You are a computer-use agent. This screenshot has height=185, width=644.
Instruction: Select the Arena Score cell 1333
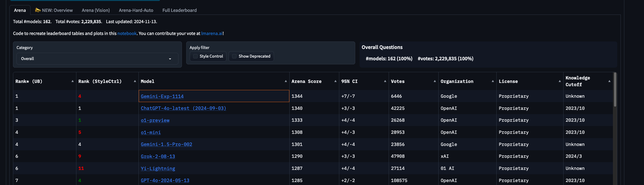click(x=314, y=120)
